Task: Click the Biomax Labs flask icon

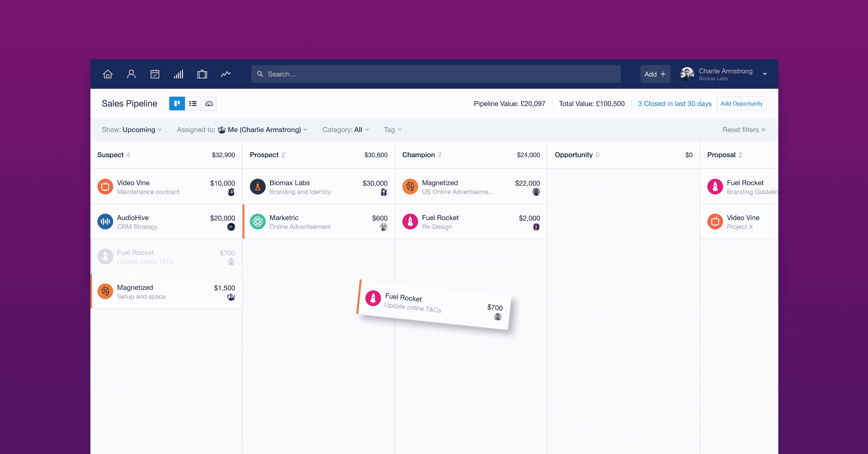Action: click(258, 187)
